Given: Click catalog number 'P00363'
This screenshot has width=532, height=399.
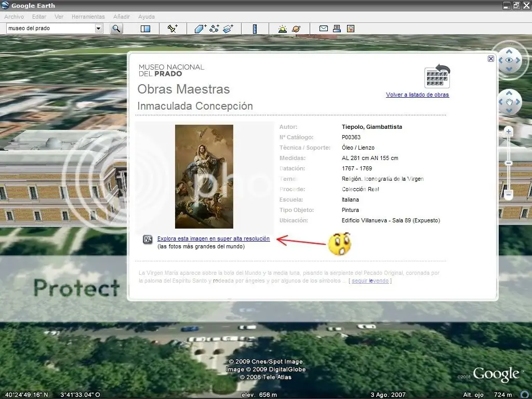Looking at the screenshot, I should coord(351,137).
